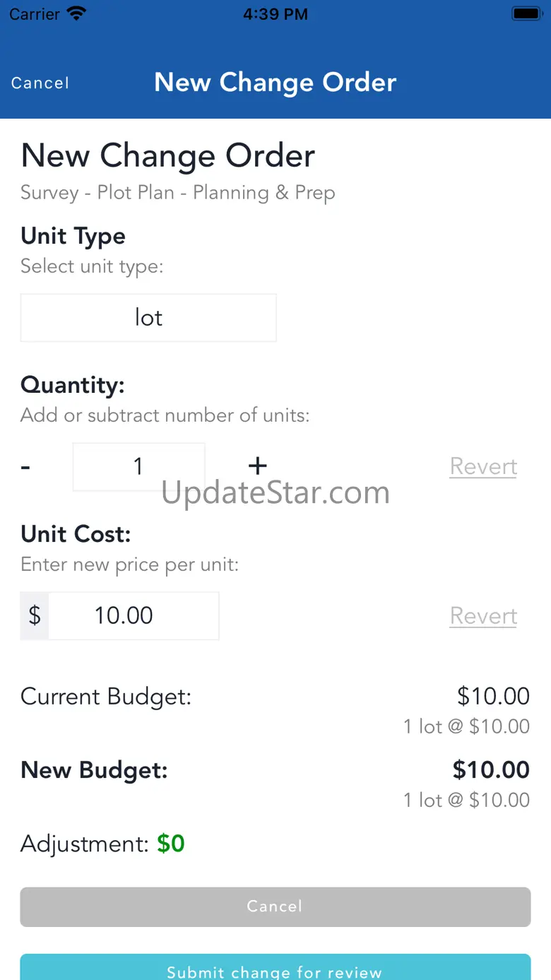The width and height of the screenshot is (551, 980).
Task: Click the bold New Budget $10.00 amount
Action: tap(491, 769)
